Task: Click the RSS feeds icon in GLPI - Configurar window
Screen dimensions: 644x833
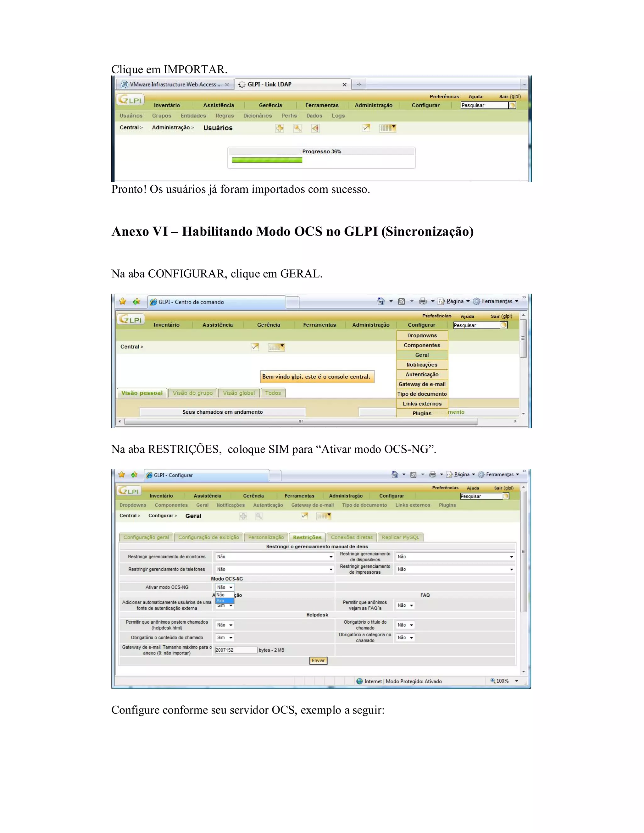Action: click(x=413, y=475)
